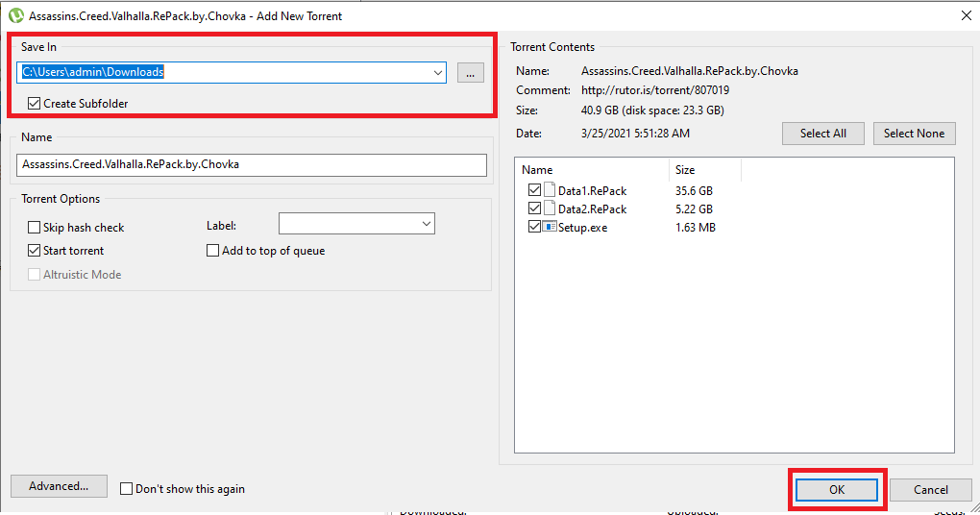Enable Add to top of queue
Image resolution: width=980 pixels, height=515 pixels.
coord(212,251)
